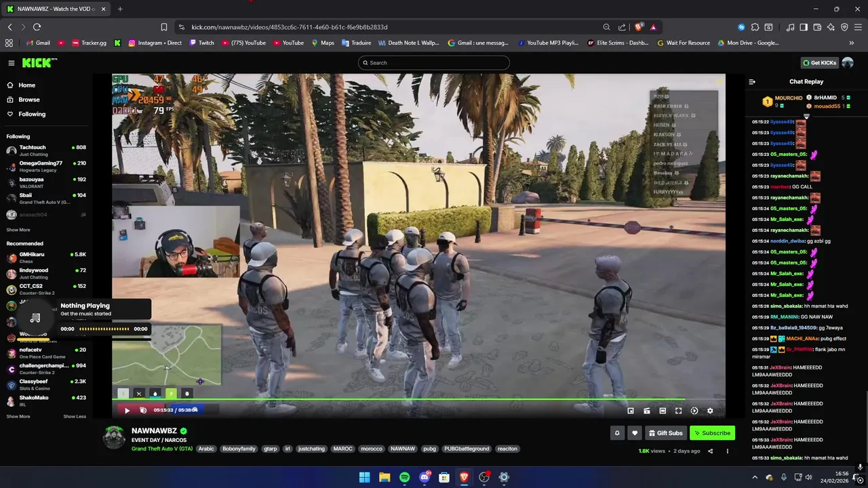Open the Brave Wallet
Viewport: 868px width, 488px height.
point(817,27)
